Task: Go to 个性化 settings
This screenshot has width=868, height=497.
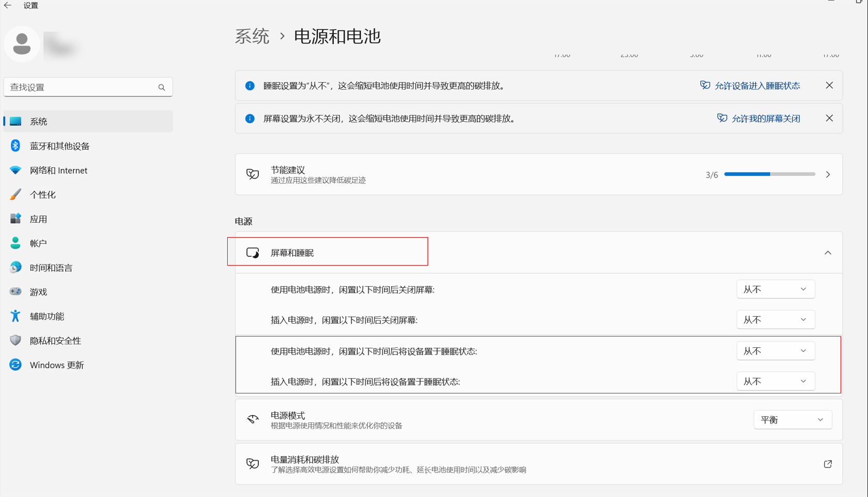Action: pos(42,195)
